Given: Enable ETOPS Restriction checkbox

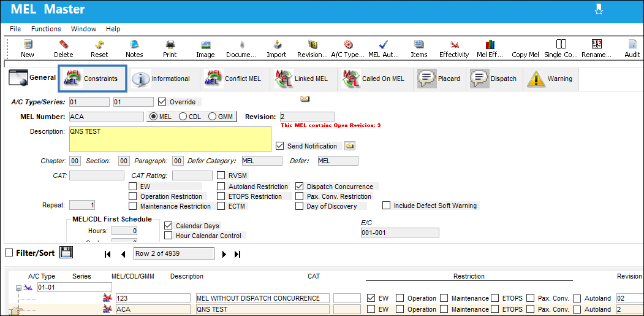Looking at the screenshot, I should (x=221, y=196).
